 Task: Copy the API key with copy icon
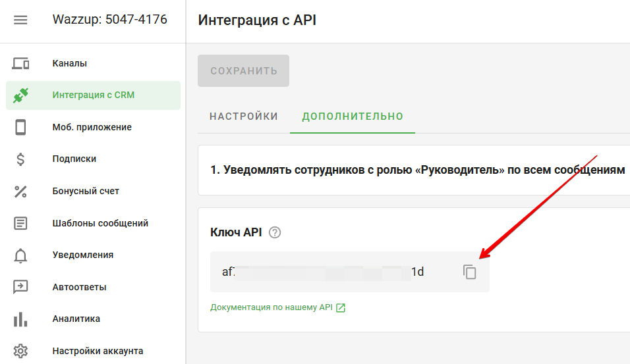(469, 272)
